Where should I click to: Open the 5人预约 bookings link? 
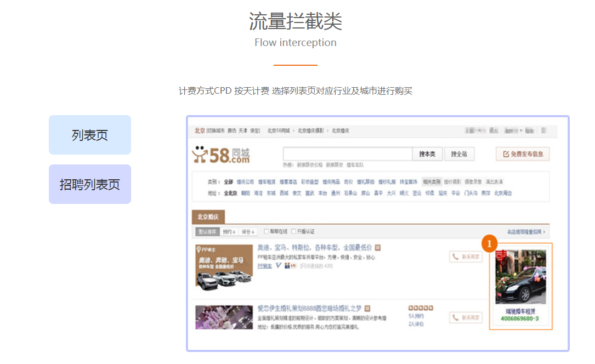(x=416, y=316)
